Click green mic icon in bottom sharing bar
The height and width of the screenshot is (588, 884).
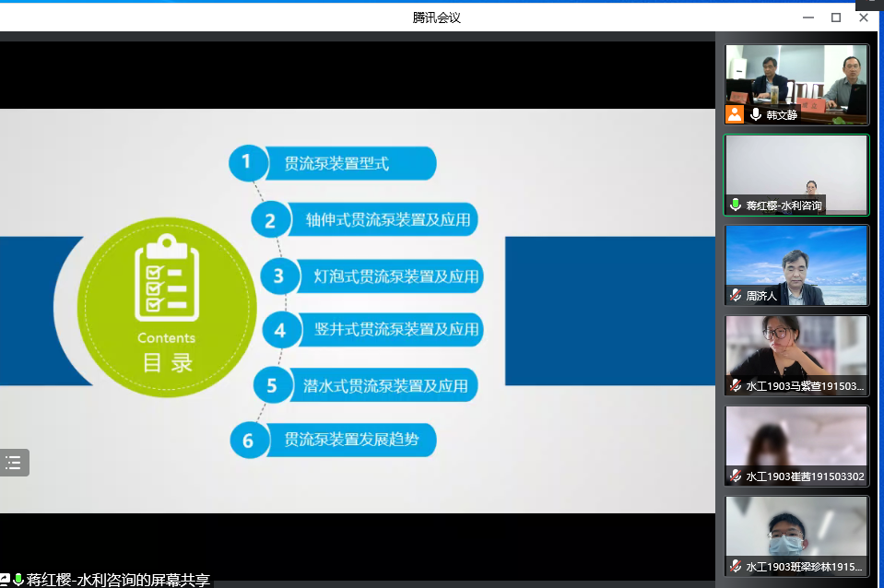[x=18, y=580]
